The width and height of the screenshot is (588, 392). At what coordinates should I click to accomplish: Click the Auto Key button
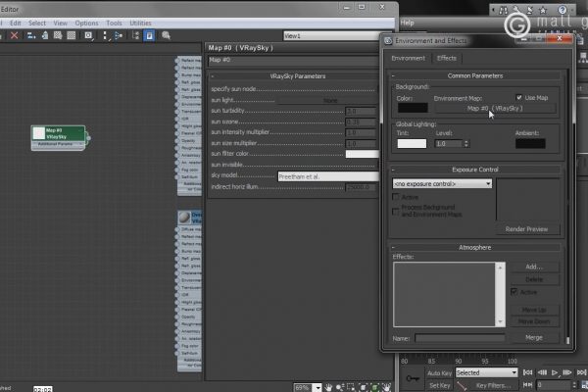[439, 372]
